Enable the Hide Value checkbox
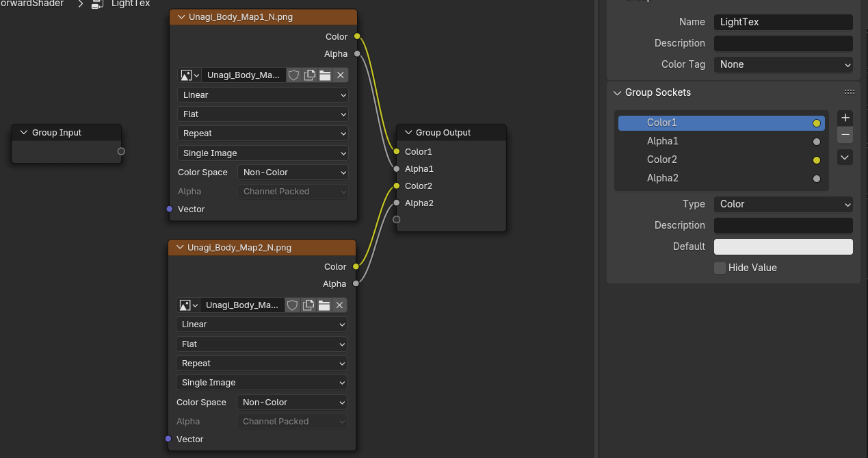This screenshot has height=458, width=868. 720,268
